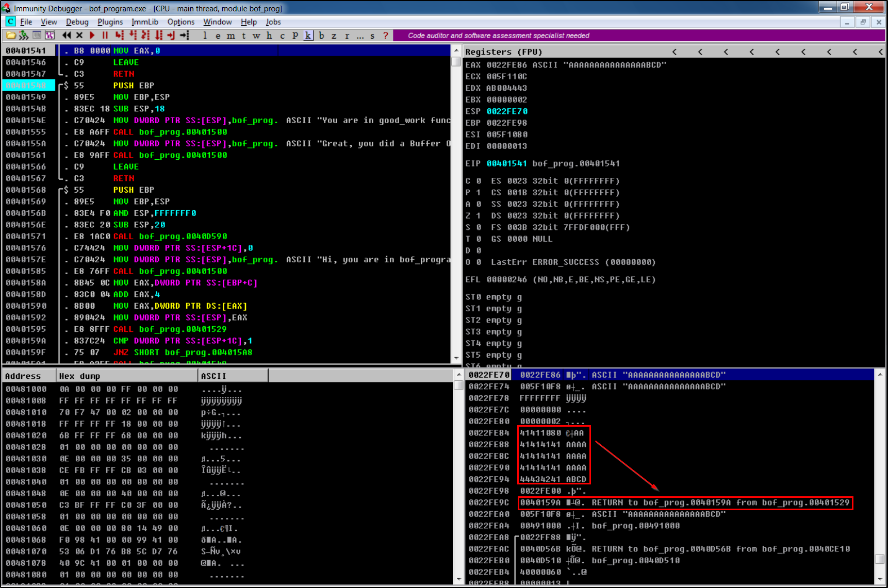Show the CPU window with c

(282, 36)
